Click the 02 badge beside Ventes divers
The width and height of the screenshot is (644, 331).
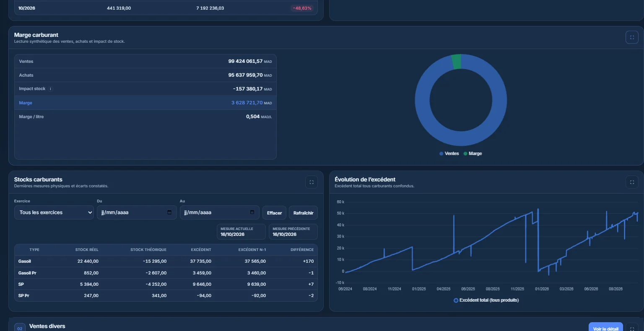(20, 328)
